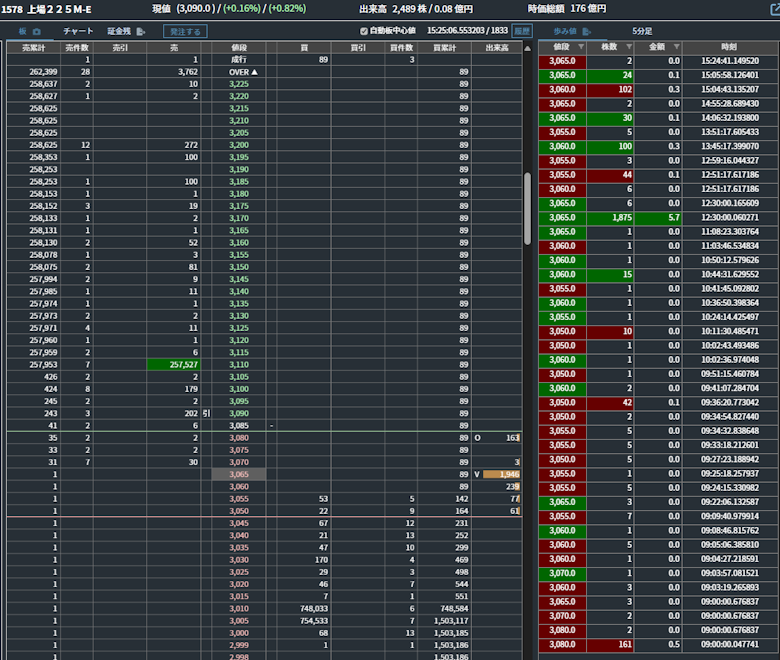Click the 時価総額 176 億円 header text
780x660 pixels.
tap(567, 9)
